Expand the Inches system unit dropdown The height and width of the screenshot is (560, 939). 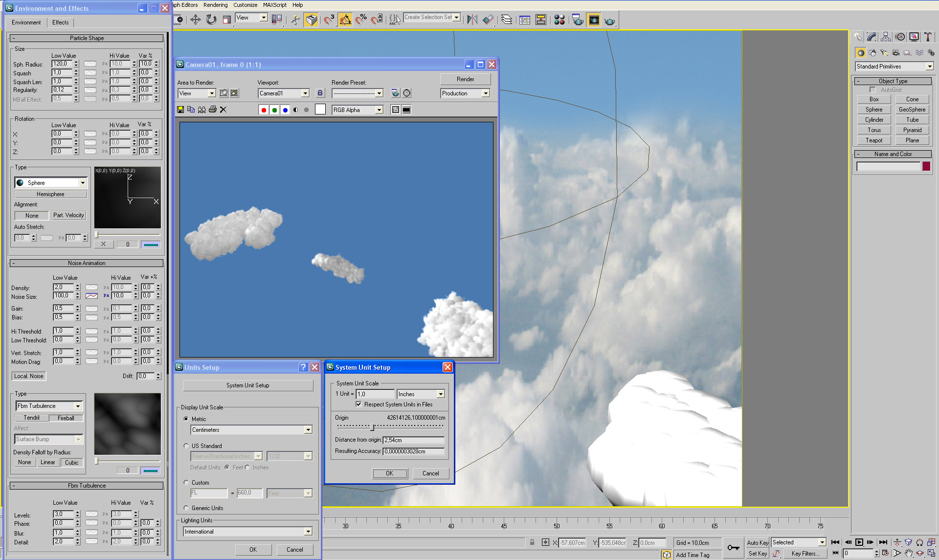441,394
